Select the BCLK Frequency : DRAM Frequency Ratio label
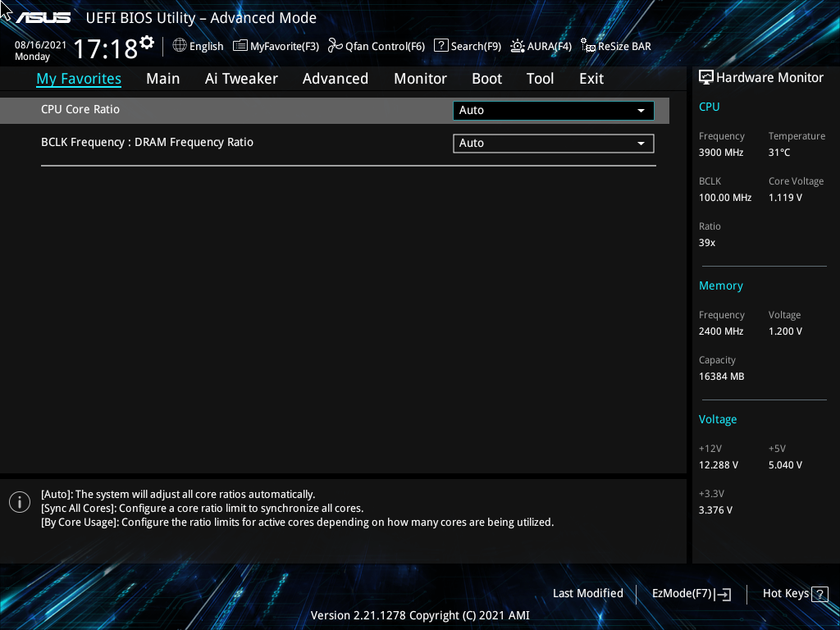Screen dimensions: 840x630 (148, 143)
